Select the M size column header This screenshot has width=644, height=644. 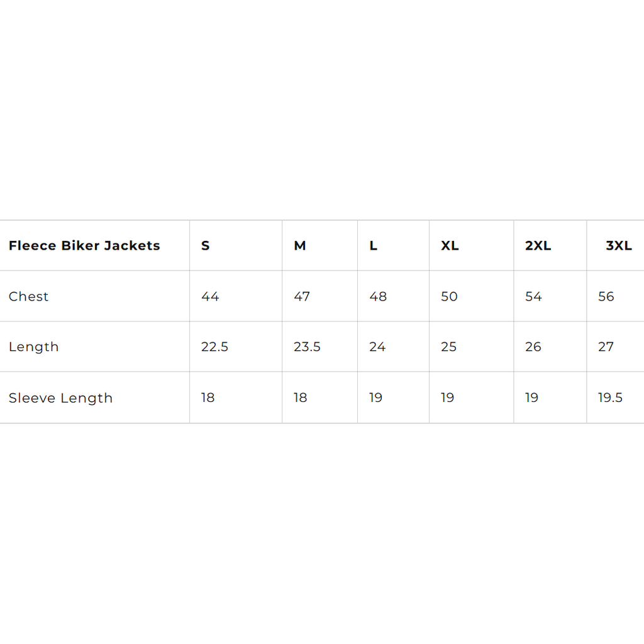(x=300, y=246)
